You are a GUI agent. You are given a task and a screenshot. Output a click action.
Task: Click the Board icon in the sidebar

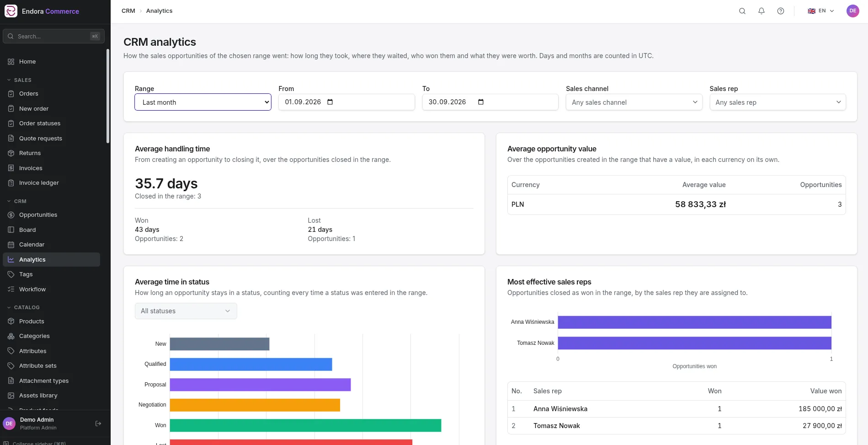click(x=11, y=230)
